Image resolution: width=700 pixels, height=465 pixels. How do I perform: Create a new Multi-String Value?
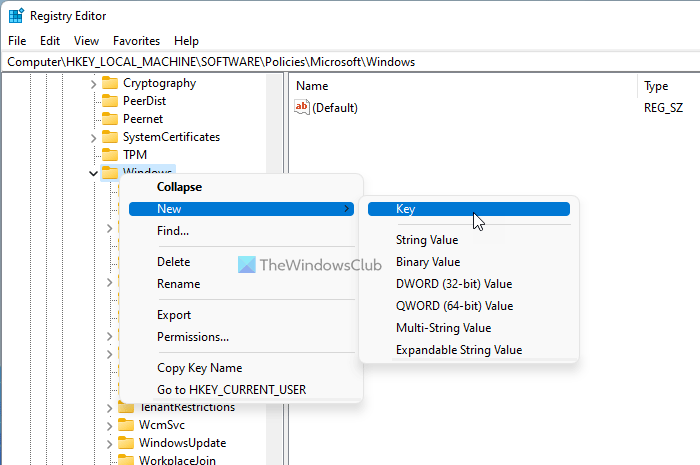click(x=469, y=328)
